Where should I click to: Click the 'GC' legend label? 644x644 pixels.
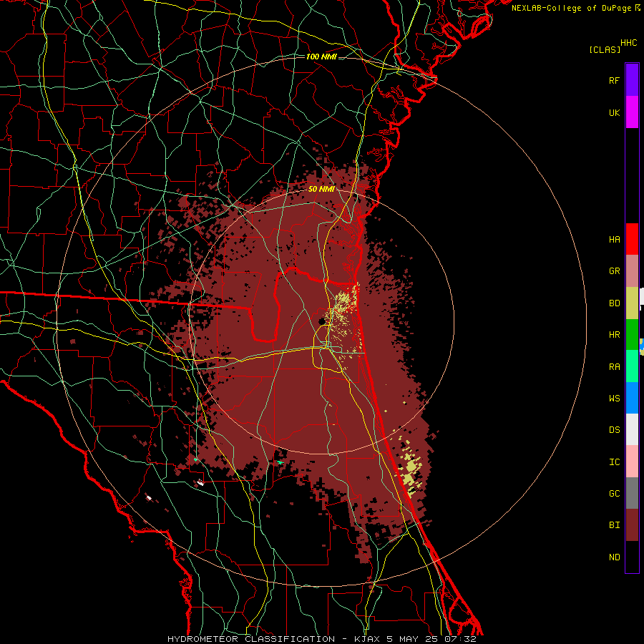(614, 494)
